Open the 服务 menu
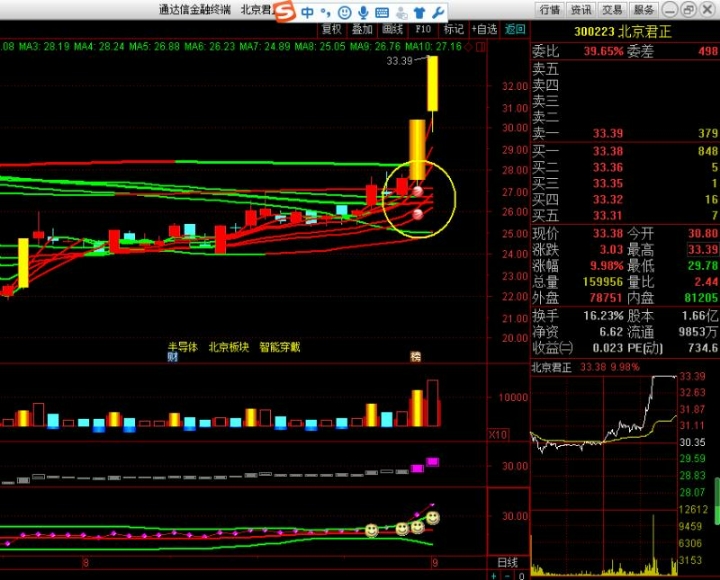Image resolution: width=720 pixels, height=580 pixels. pyautogui.click(x=643, y=10)
